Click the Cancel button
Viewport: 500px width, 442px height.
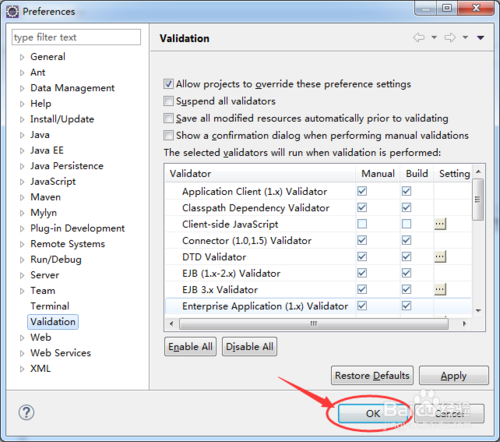pos(449,413)
